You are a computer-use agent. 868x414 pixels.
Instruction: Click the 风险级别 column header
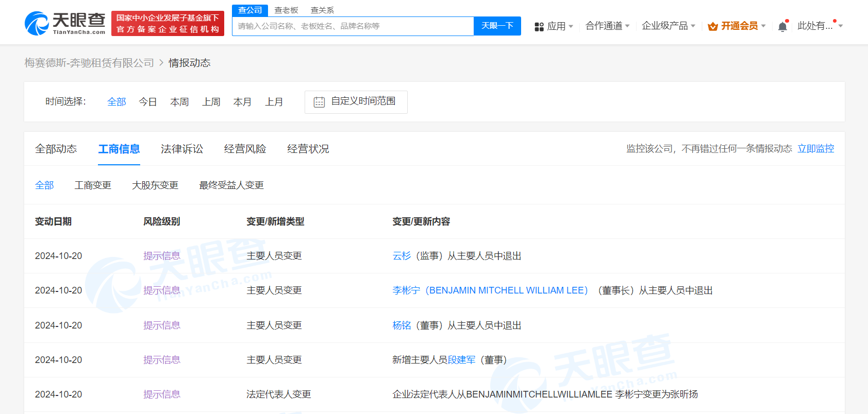(162, 221)
